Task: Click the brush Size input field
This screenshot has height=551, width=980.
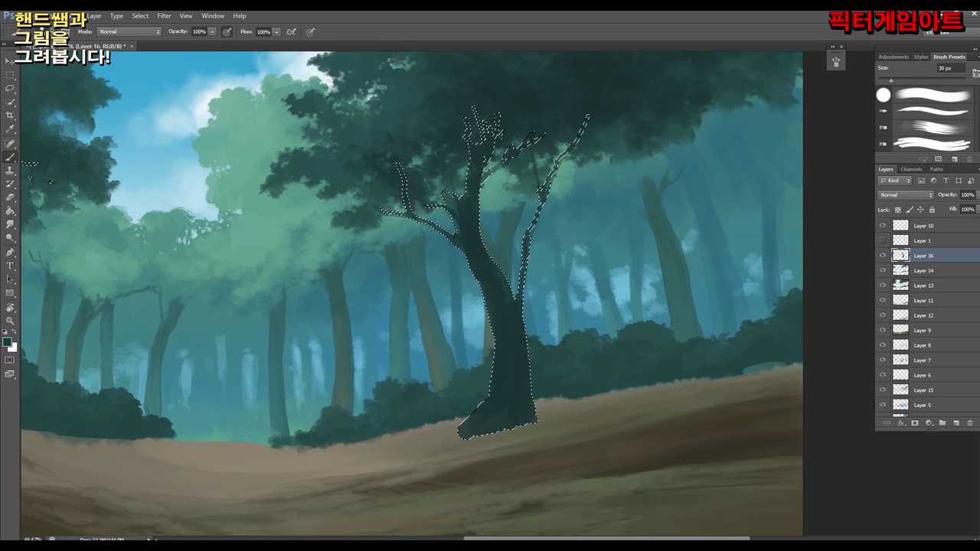Action: 950,68
